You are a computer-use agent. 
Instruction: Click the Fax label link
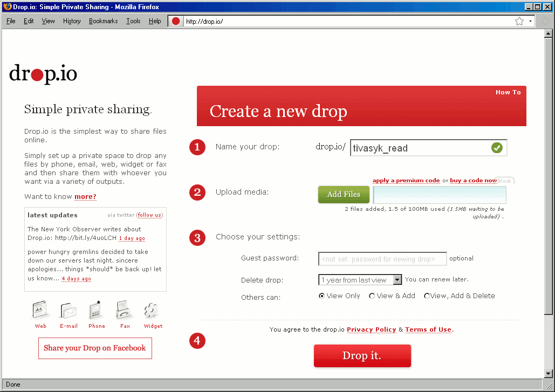click(x=125, y=326)
